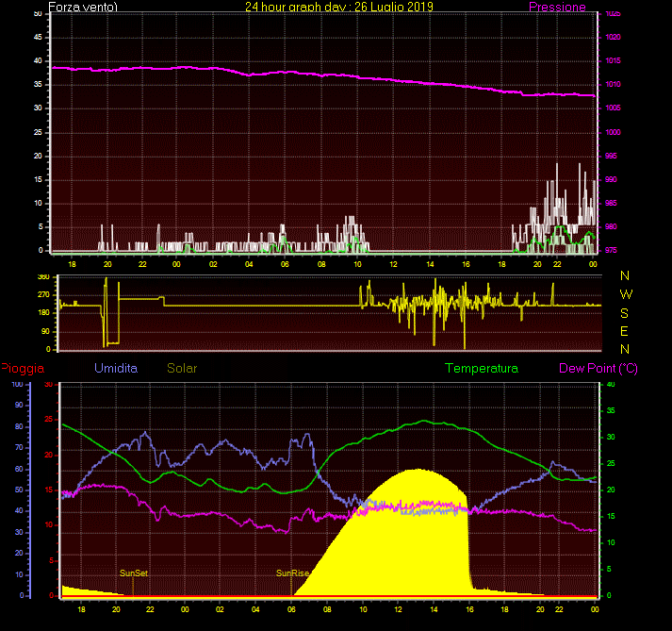672x631 pixels.
Task: Select the green "Temperatura" legend label
Action: coord(482,368)
